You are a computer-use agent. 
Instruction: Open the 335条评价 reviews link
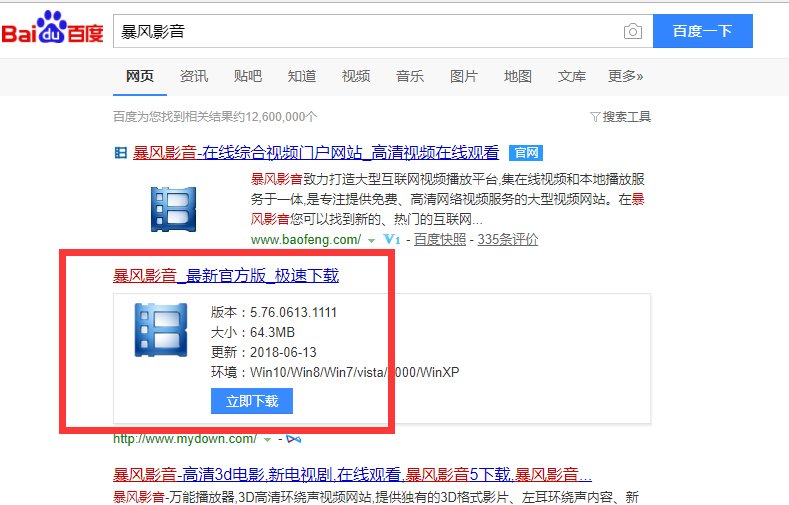pyautogui.click(x=507, y=240)
